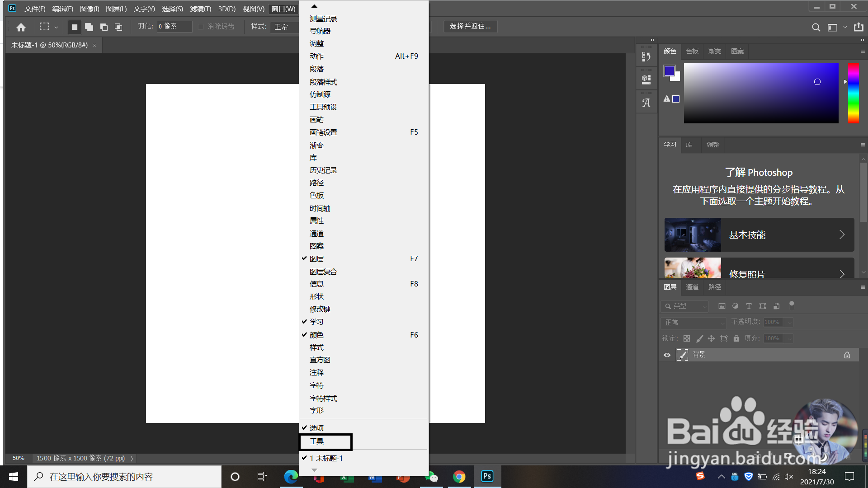Select document 1 未标题-1 in menu

click(364, 458)
